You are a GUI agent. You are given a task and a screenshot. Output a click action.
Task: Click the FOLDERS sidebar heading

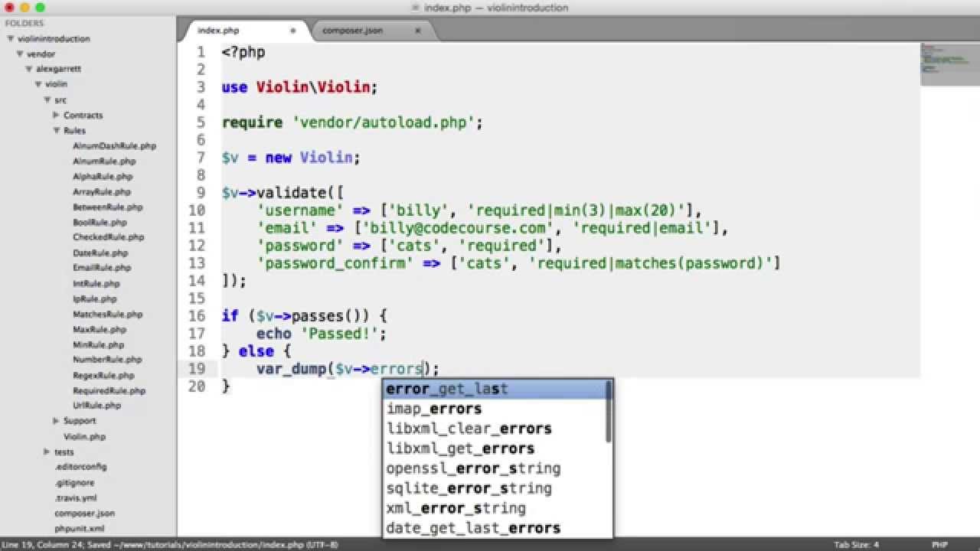24,23
